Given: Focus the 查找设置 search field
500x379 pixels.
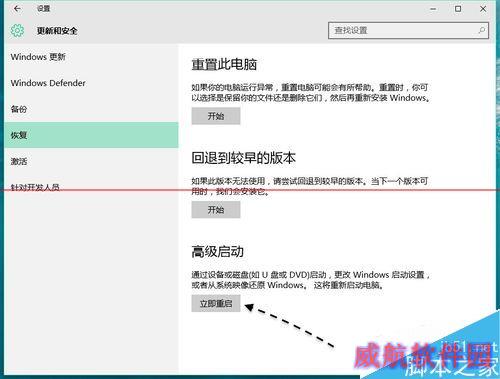Looking at the screenshot, I should [408, 31].
